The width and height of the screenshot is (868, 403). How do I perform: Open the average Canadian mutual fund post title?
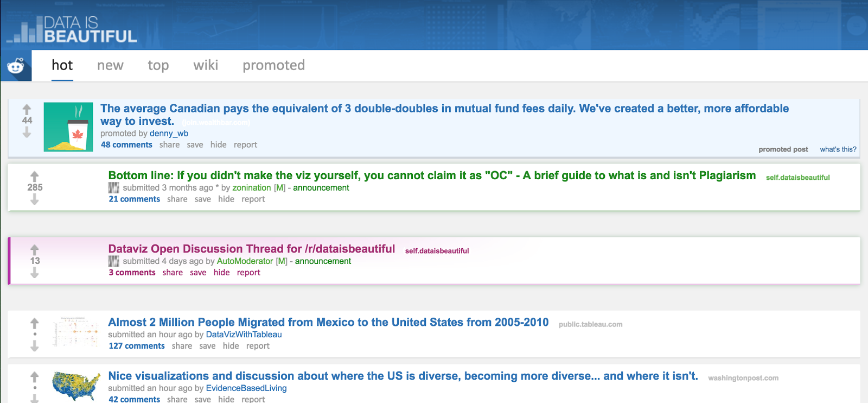point(444,115)
